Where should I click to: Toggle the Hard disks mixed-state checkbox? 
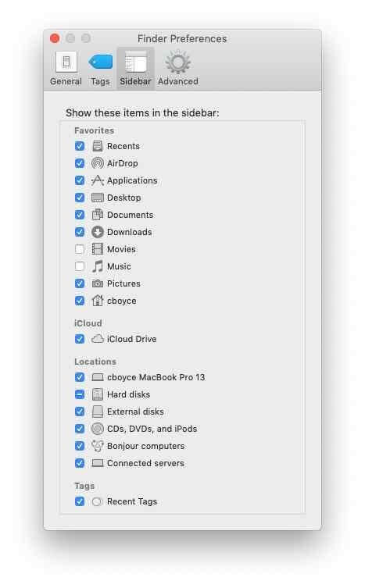80,394
